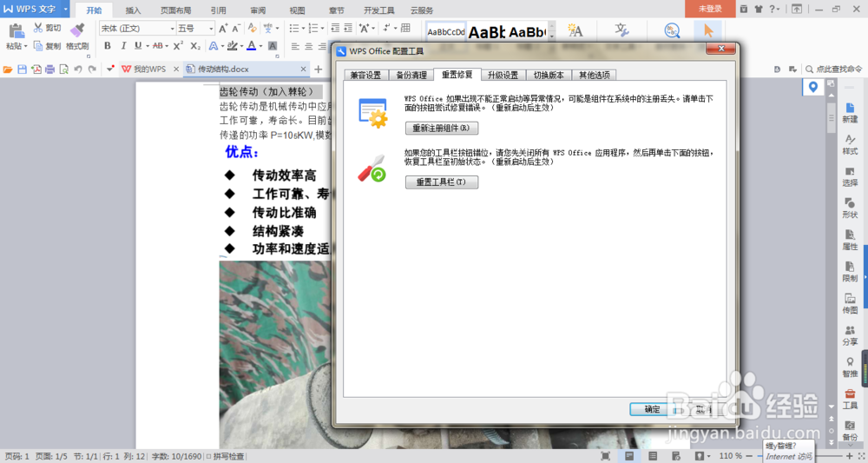Confirm the dialog with 确定
This screenshot has width=868, height=463.
pos(652,409)
